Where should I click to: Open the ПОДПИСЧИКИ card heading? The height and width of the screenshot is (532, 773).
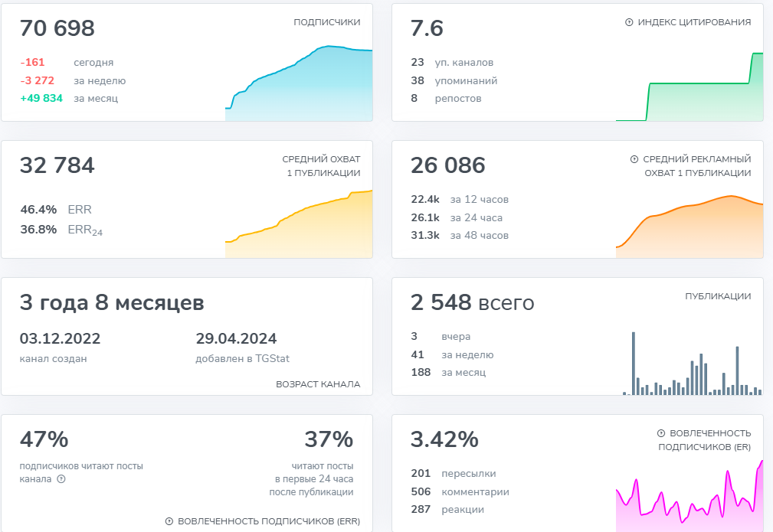[327, 22]
